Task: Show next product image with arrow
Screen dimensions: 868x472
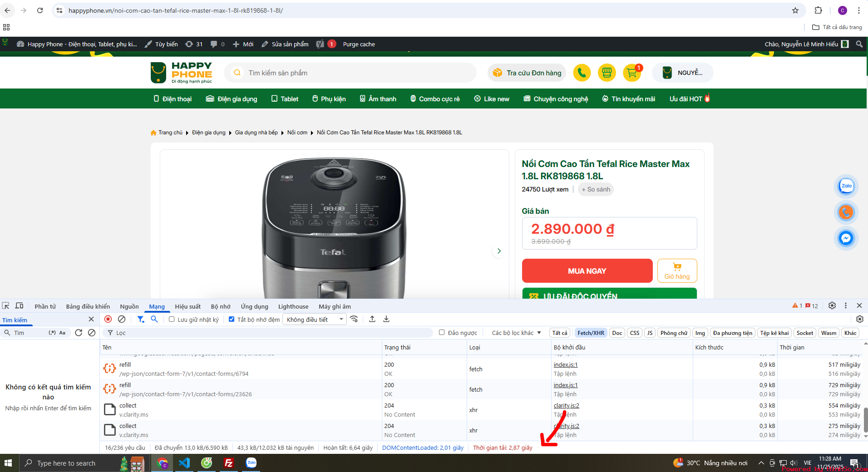Action: coord(499,251)
